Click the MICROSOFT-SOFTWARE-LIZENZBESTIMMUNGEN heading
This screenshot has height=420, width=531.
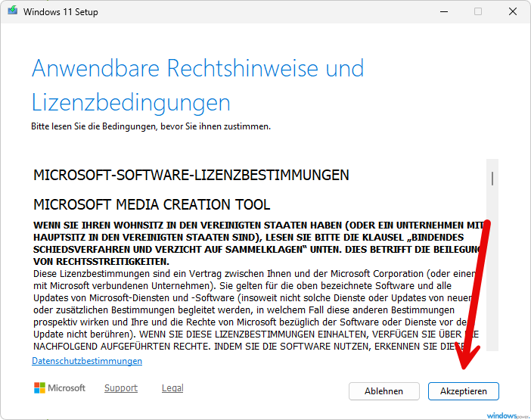pos(191,175)
